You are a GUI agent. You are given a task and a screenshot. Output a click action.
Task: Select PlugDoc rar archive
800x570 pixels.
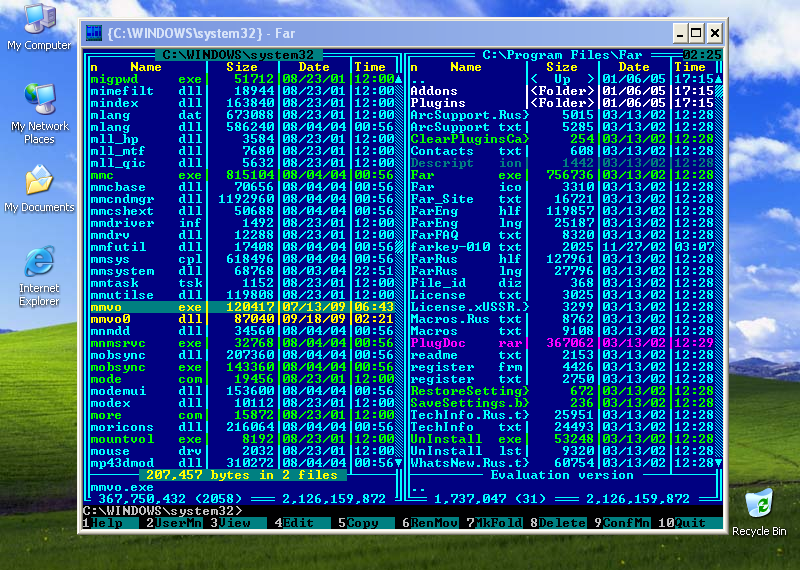[562, 343]
